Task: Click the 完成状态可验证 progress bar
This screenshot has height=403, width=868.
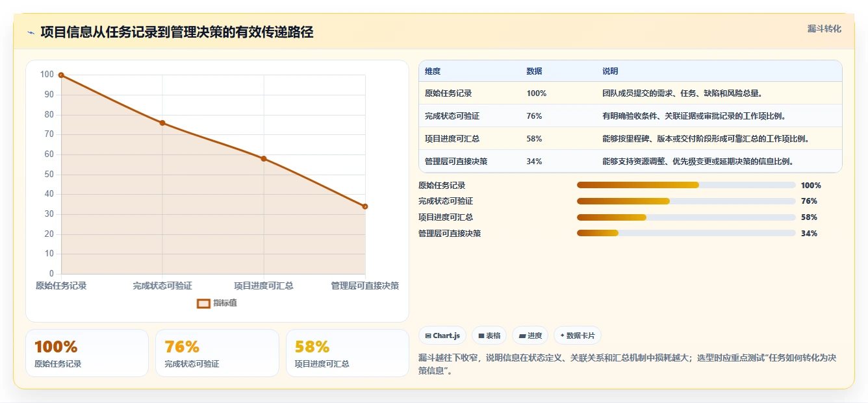Action: coord(686,201)
